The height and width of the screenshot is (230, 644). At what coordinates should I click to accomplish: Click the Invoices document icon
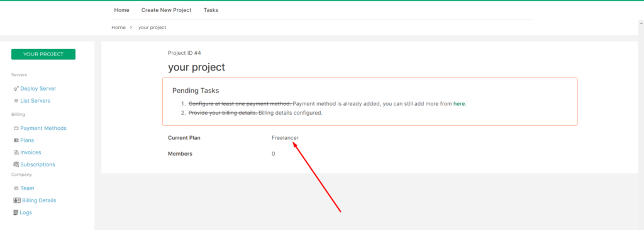pyautogui.click(x=16, y=152)
